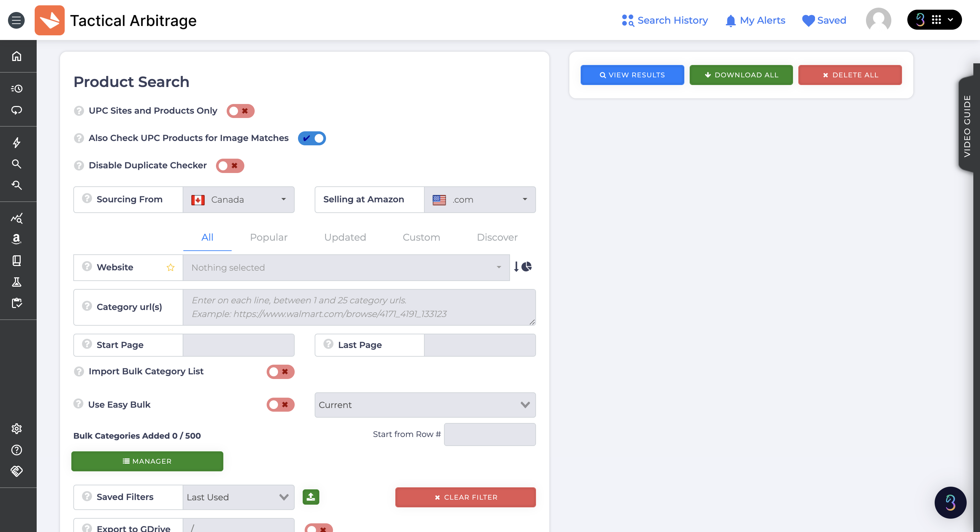980x532 pixels.
Task: Switch to the Discover tab
Action: tap(497, 237)
